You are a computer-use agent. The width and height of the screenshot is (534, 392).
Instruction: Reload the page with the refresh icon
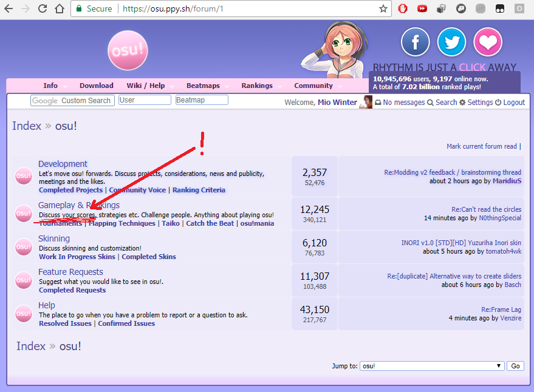tap(43, 8)
